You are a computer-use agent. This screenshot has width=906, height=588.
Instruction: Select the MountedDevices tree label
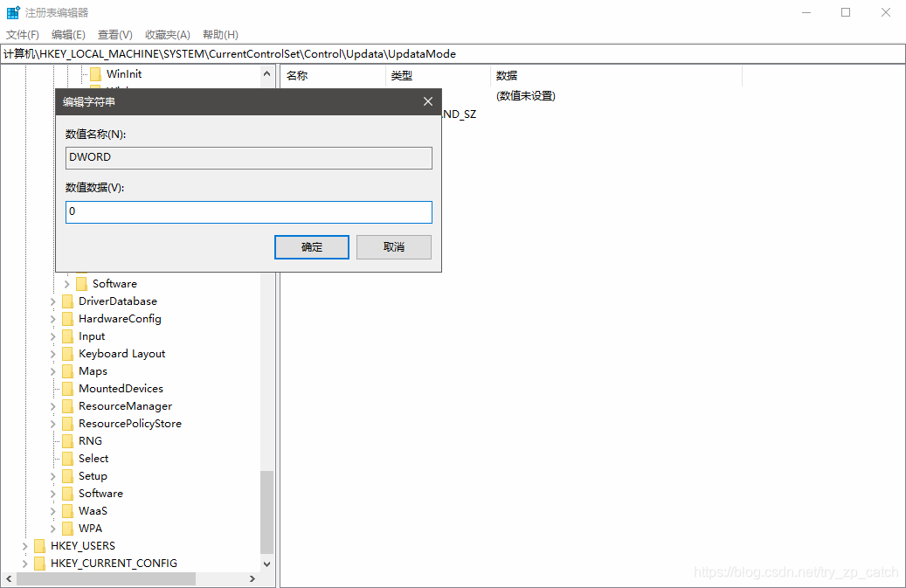121,389
